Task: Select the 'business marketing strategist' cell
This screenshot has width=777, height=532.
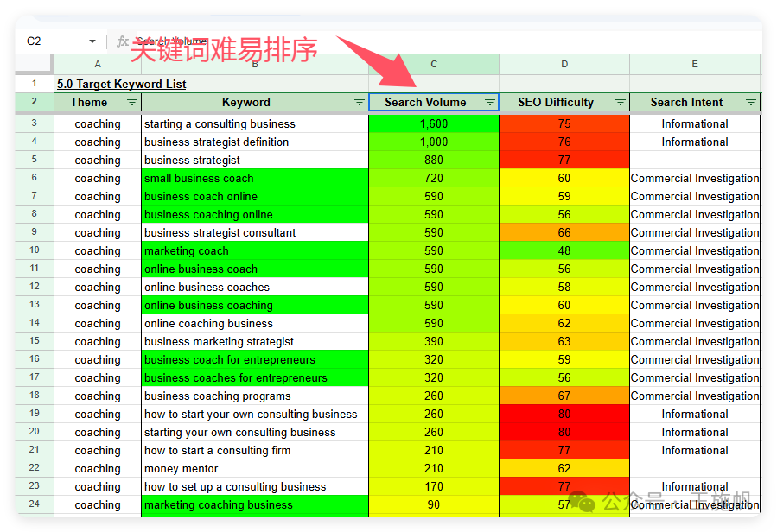Action: tap(255, 341)
